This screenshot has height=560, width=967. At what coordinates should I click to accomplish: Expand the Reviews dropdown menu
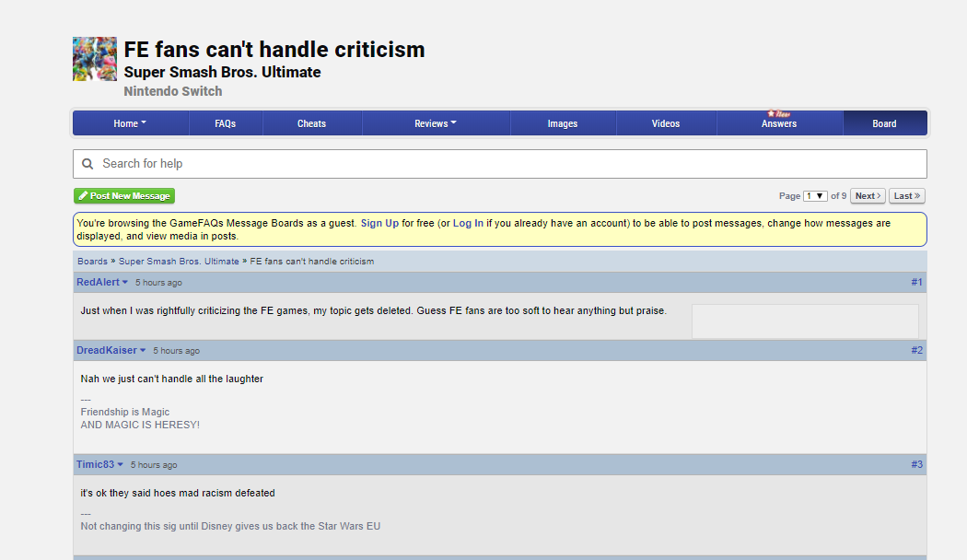point(436,123)
